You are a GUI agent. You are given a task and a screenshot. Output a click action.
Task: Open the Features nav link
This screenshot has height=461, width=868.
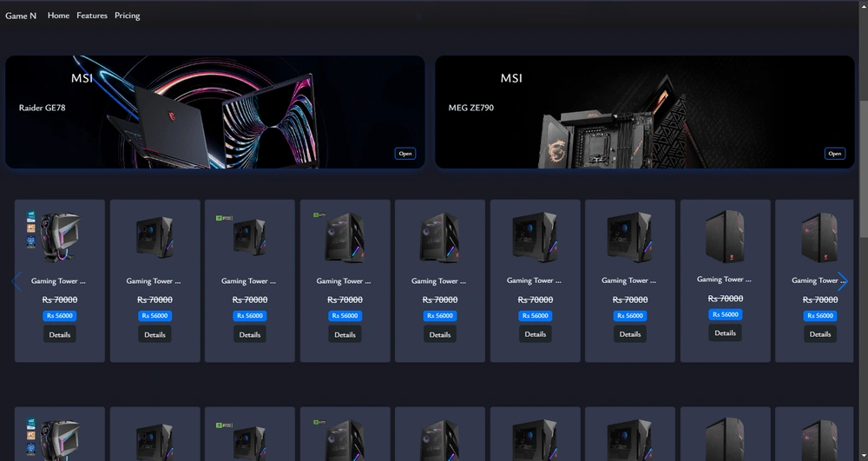pyautogui.click(x=92, y=16)
